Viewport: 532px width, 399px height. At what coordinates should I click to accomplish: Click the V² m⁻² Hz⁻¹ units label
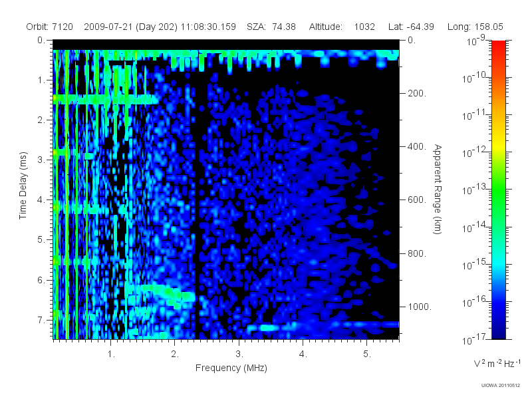click(x=497, y=363)
